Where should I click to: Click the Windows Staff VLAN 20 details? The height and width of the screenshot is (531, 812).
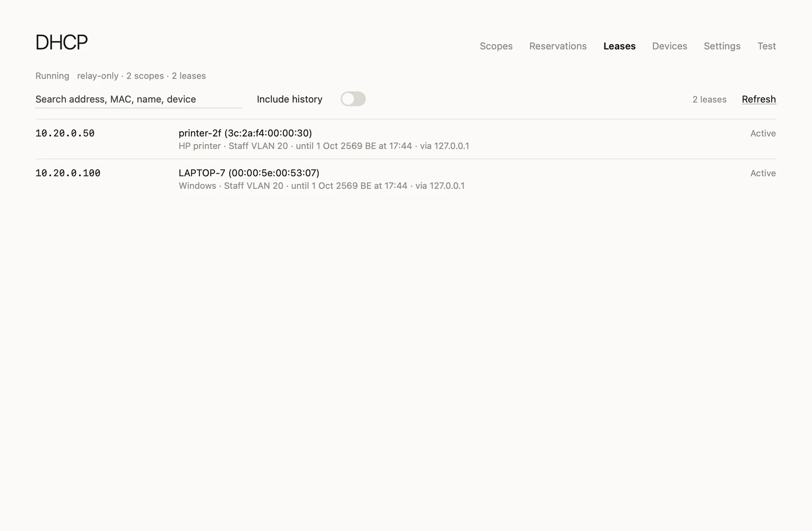coord(322,186)
